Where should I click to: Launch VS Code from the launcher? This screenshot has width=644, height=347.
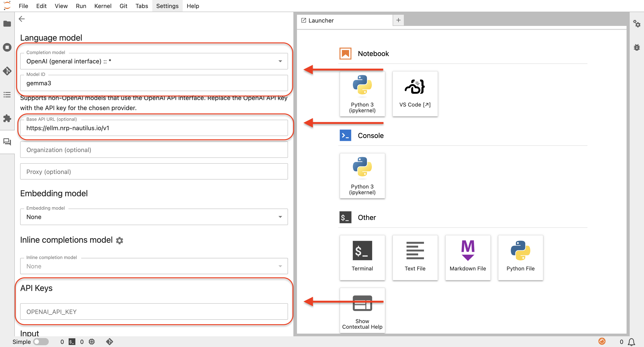[415, 94]
